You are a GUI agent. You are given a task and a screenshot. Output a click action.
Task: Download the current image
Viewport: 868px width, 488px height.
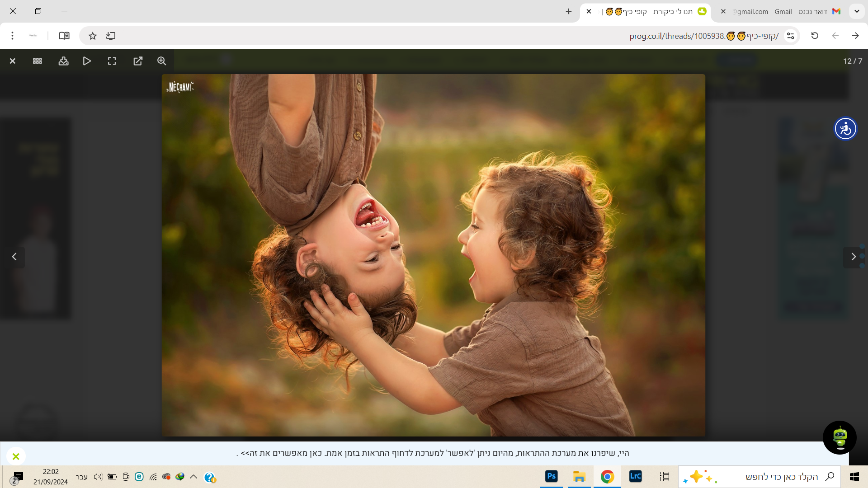point(63,61)
